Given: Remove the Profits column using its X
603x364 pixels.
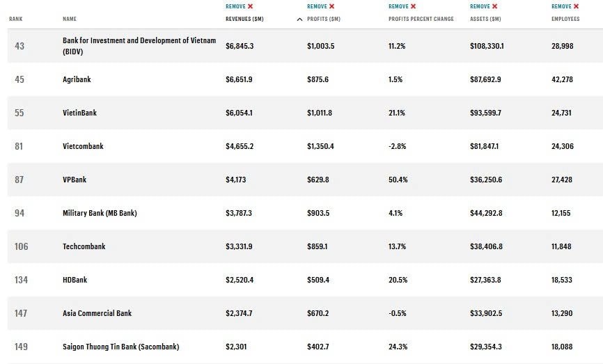Looking at the screenshot, I should pos(331,7).
